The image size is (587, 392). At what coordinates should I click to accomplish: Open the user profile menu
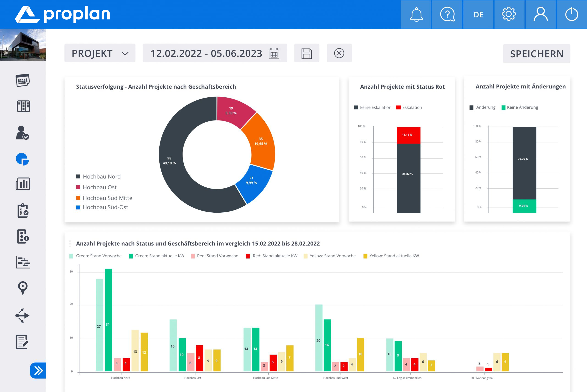pos(540,14)
